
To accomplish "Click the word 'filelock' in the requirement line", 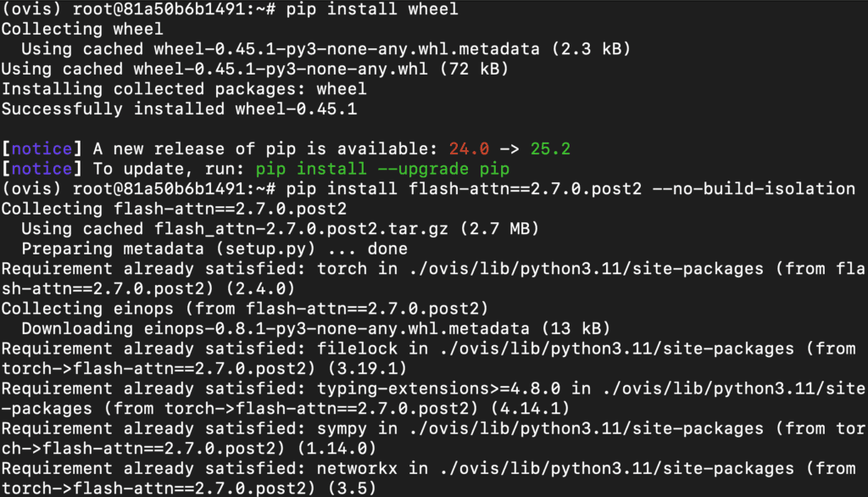I will [x=357, y=349].
